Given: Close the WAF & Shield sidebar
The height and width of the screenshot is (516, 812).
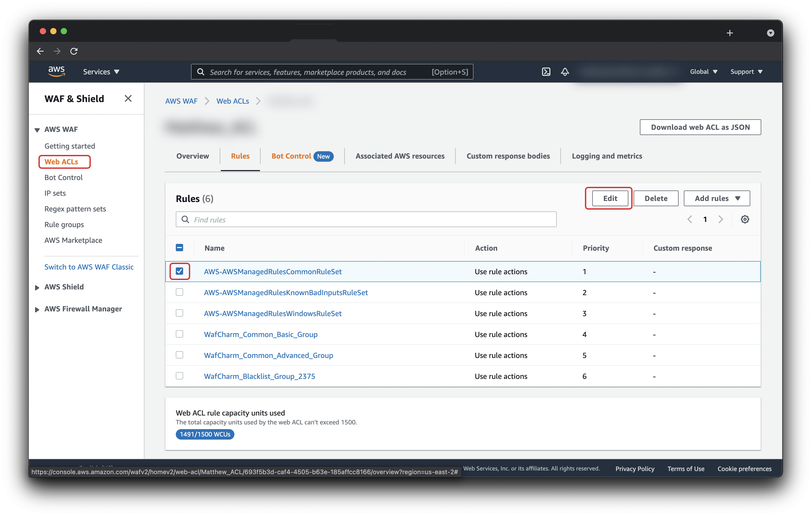Looking at the screenshot, I should (128, 98).
